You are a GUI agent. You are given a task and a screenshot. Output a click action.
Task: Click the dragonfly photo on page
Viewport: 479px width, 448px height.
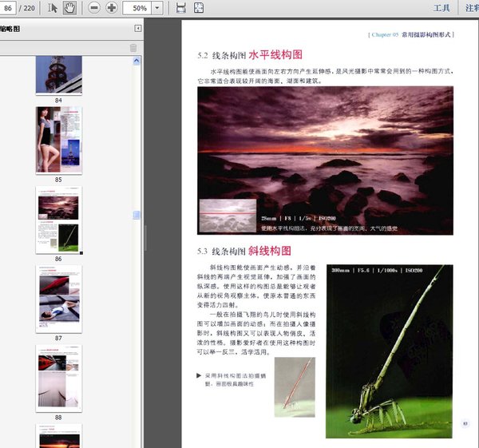pos(390,351)
